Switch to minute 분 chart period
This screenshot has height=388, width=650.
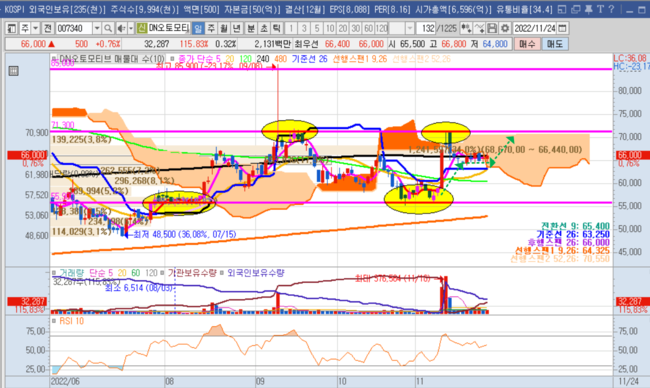251,28
